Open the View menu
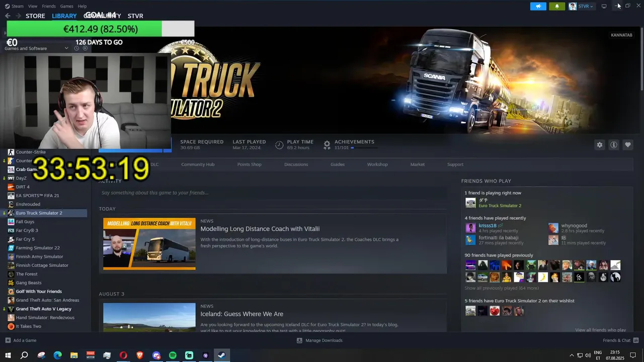 (33, 6)
